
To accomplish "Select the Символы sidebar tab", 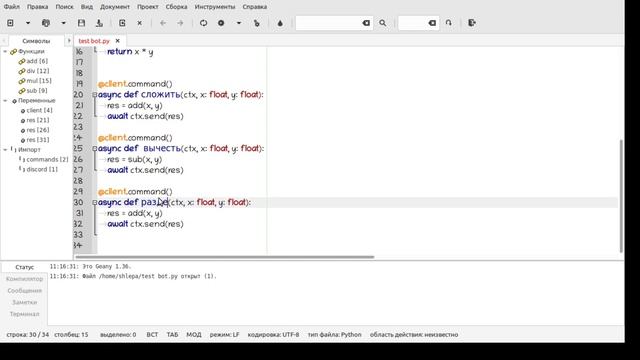I will pyautogui.click(x=36, y=41).
